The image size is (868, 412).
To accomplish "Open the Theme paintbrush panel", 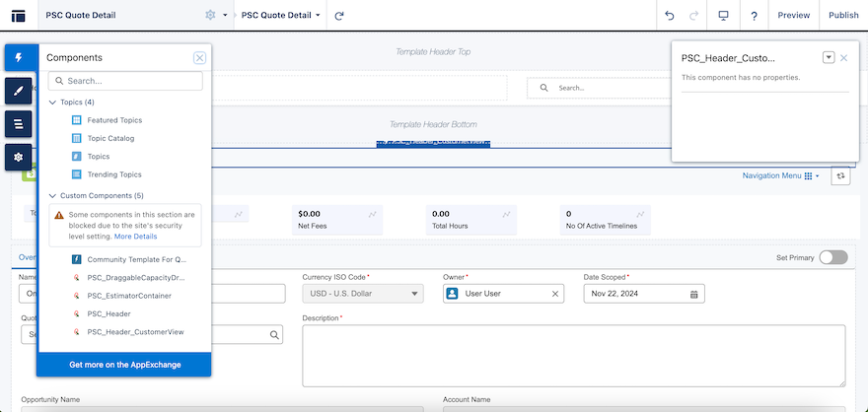I will (x=19, y=91).
